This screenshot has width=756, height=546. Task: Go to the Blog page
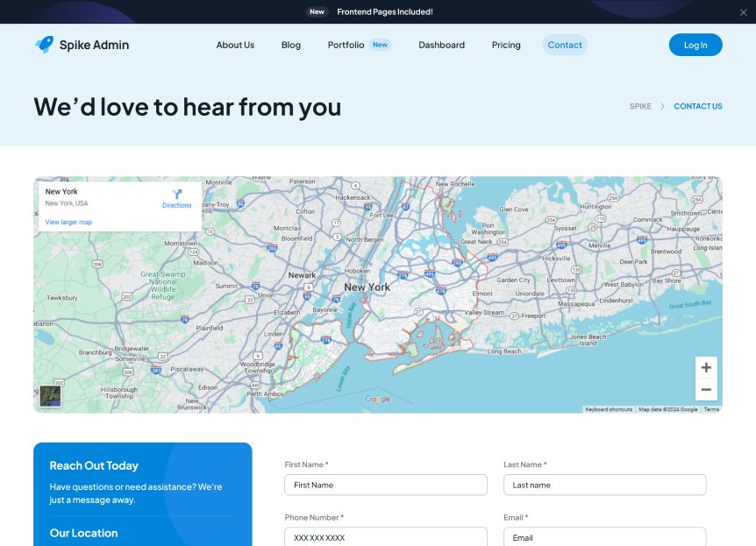(x=291, y=45)
